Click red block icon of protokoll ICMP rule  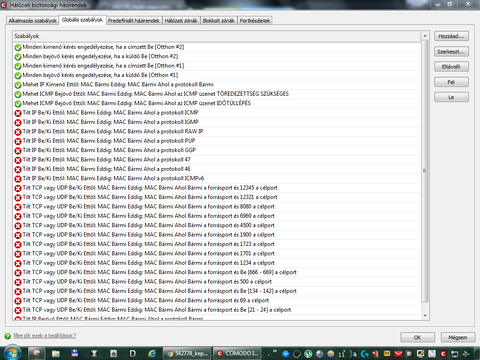coord(18,113)
